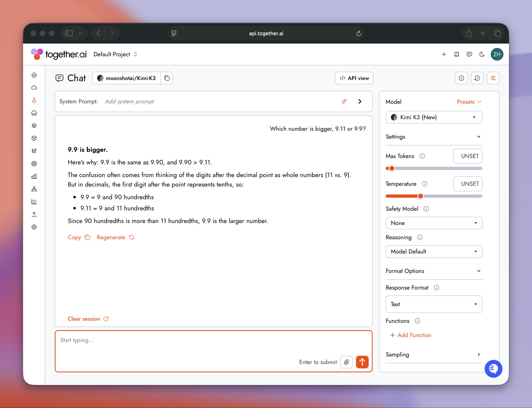This screenshot has width=532, height=408.
Task: Open the line graph analytics icon in sidebar
Action: click(34, 202)
